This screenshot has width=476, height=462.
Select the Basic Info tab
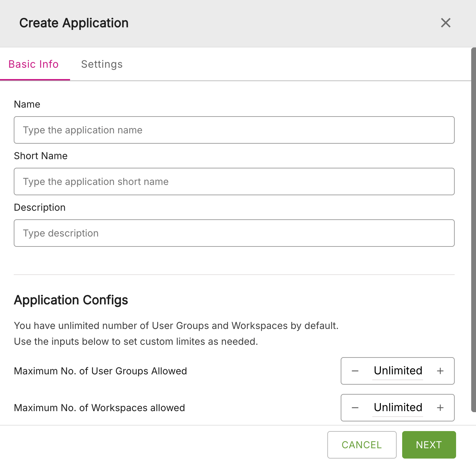point(34,64)
